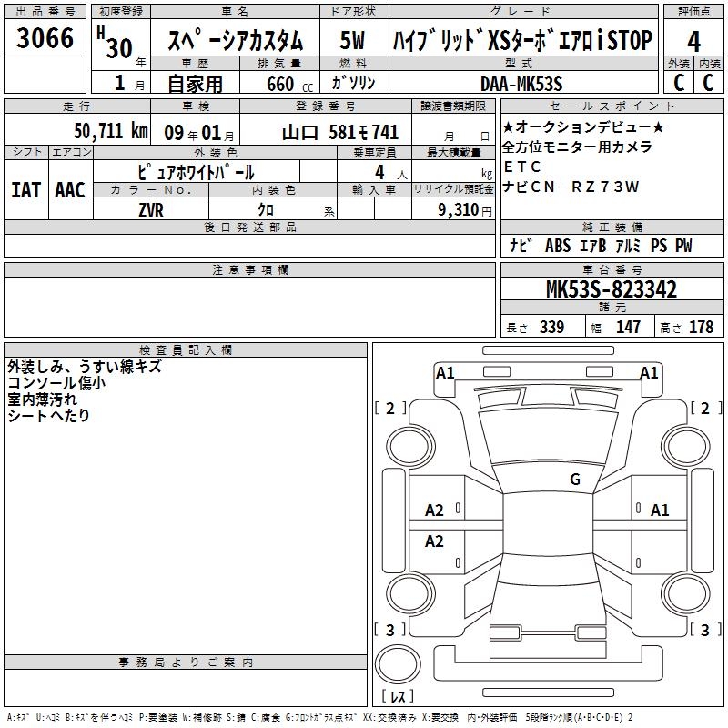728x728 pixels.
Task: Click the seating capacity 4 人
Action: [x=390, y=173]
